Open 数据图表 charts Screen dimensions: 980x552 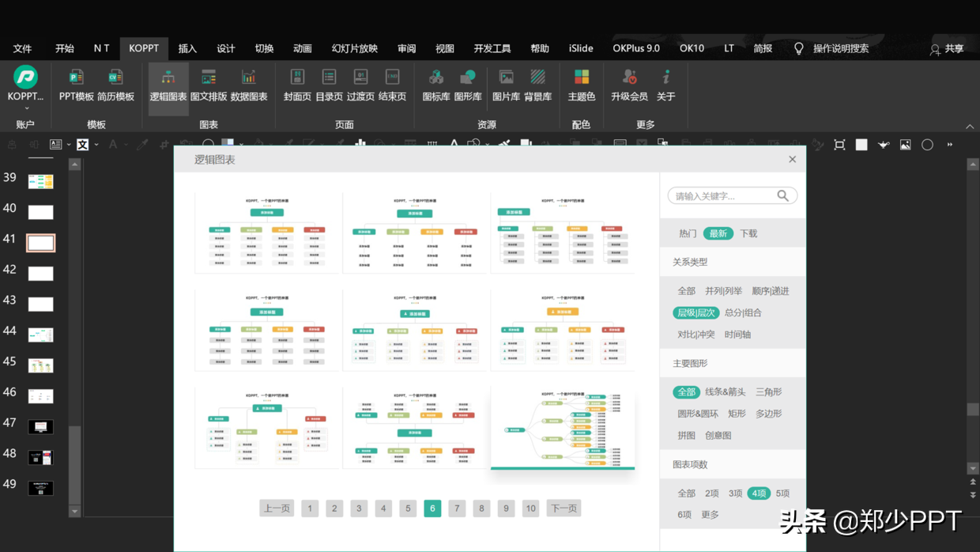click(249, 77)
